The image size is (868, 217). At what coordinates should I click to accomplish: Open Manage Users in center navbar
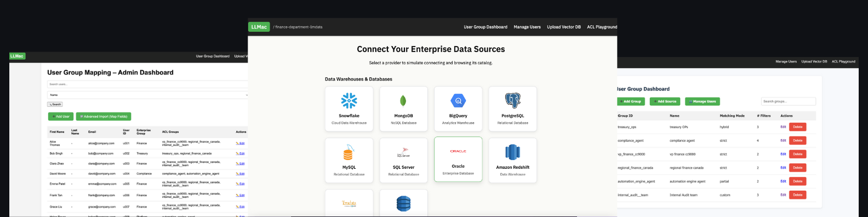point(527,27)
